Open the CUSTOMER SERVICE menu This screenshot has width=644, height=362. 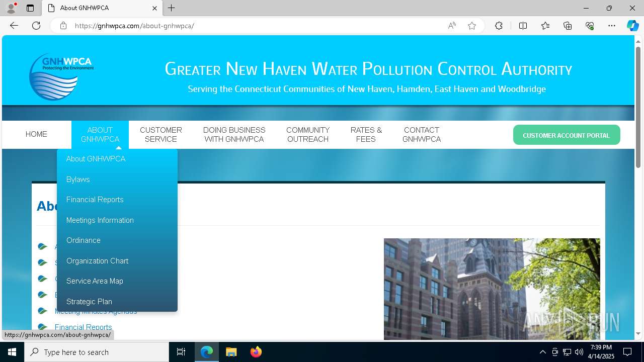pos(161,135)
